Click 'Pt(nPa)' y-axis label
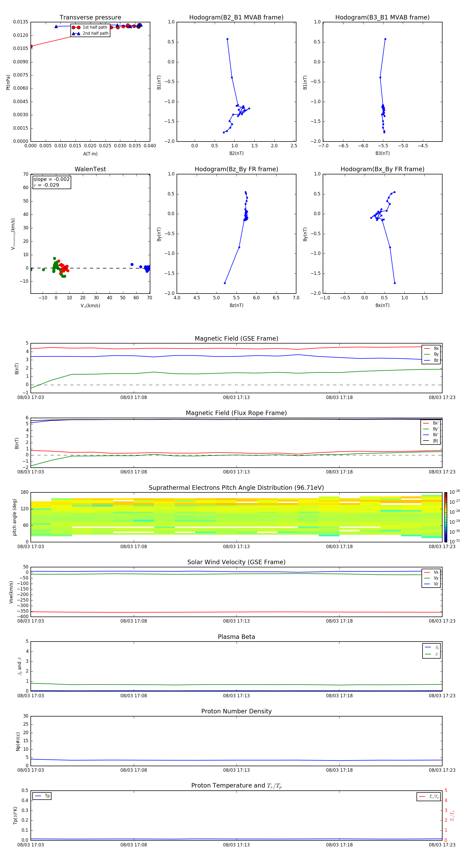Image resolution: width=473 pixels, height=868 pixels. pos(8,82)
